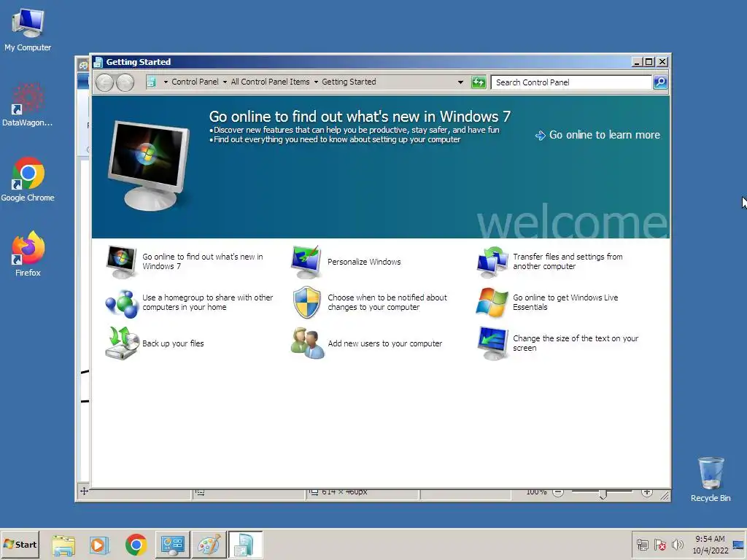Select the Google Chrome desktop shortcut
The height and width of the screenshot is (560, 747).
click(x=28, y=180)
